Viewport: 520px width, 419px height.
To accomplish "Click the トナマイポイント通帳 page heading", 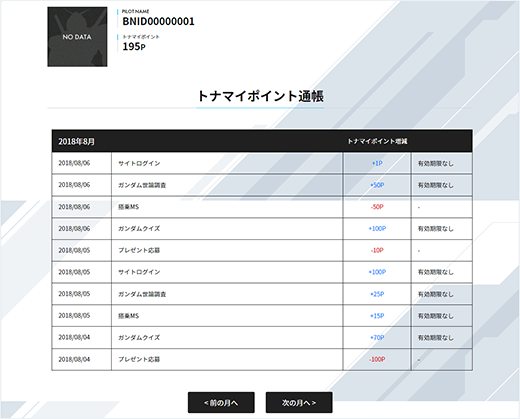I will click(x=260, y=96).
